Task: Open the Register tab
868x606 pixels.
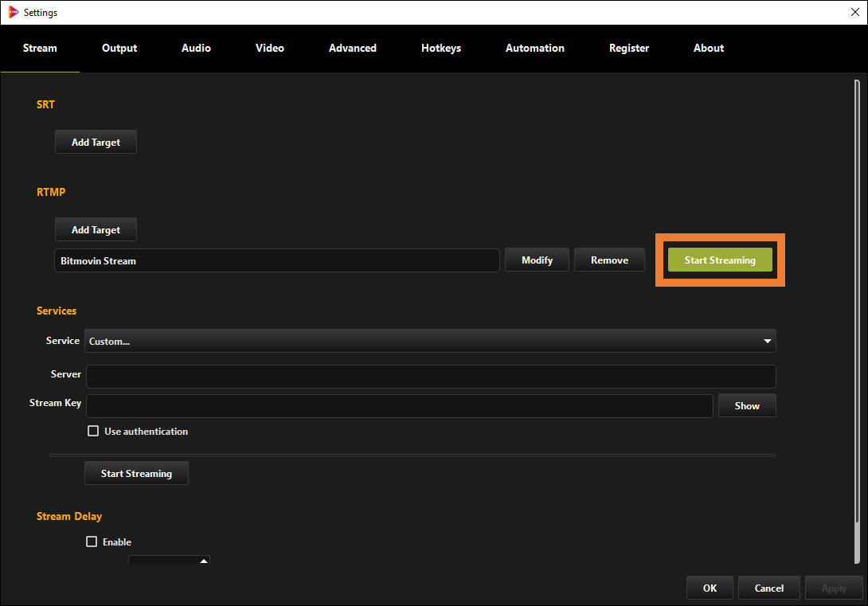Action: click(x=629, y=48)
